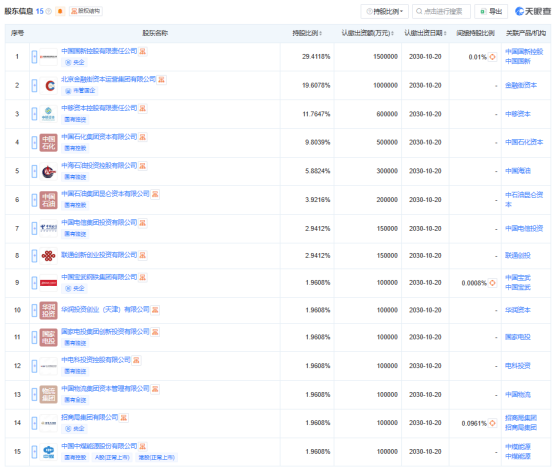Image resolution: width=553 pixels, height=473 pixels.
Task: Click structure icon beside 中电科投资控股有限公司
Action: pyautogui.click(x=136, y=360)
